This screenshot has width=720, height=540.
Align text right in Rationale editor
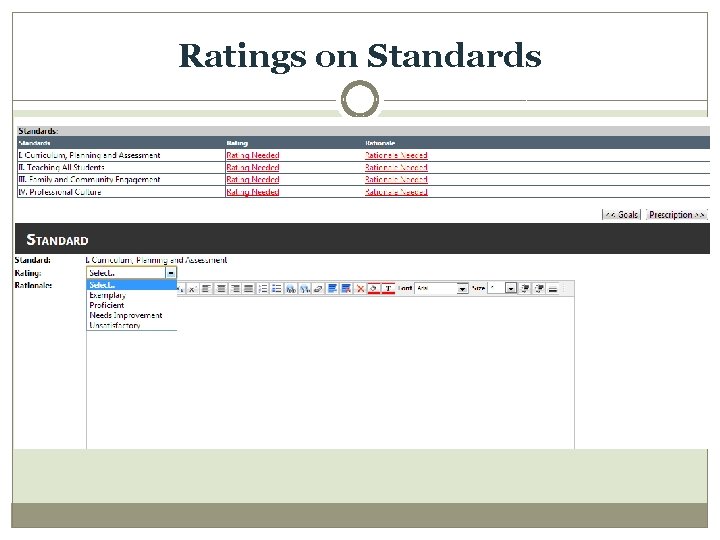tap(235, 288)
